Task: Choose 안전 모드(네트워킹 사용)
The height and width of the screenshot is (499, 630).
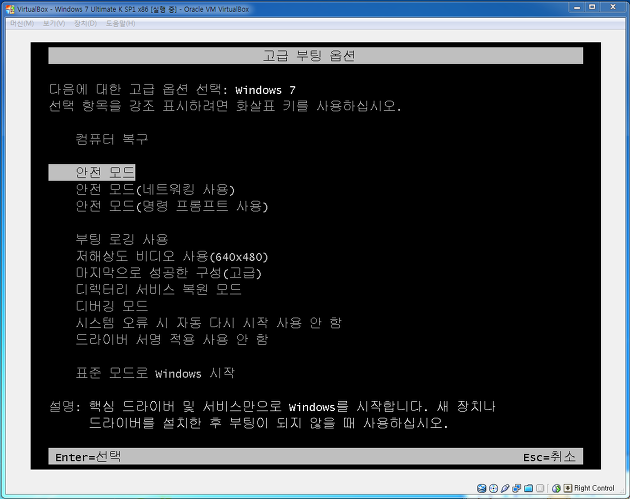Action: click(155, 189)
